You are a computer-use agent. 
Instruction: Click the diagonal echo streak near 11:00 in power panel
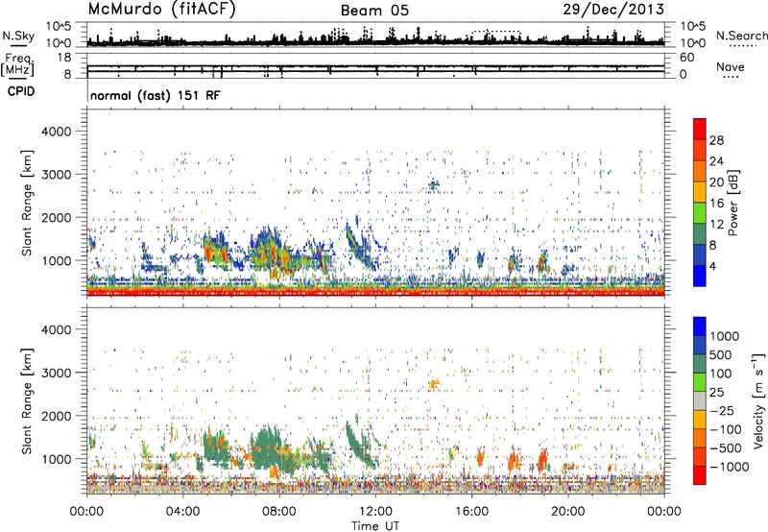(x=359, y=247)
